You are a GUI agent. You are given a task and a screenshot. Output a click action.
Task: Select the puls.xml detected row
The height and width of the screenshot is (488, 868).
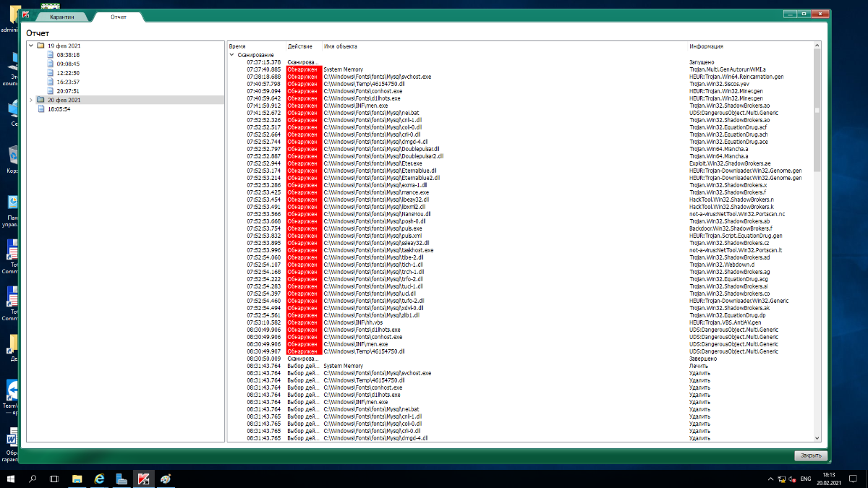(519, 236)
